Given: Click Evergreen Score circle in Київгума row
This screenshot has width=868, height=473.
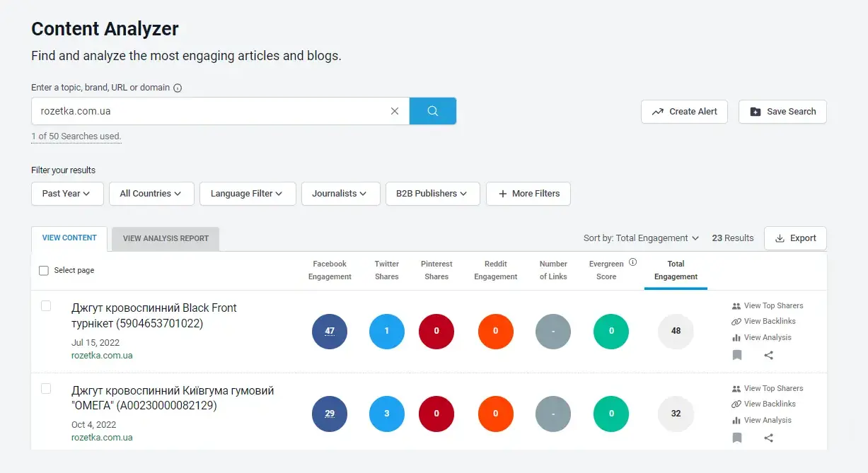Looking at the screenshot, I should click(x=611, y=414).
